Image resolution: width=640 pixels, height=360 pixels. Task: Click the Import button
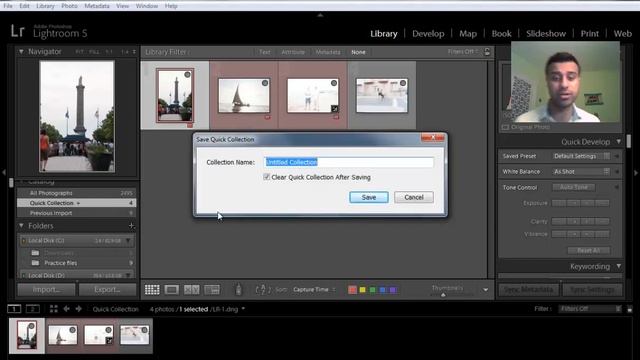pos(46,289)
